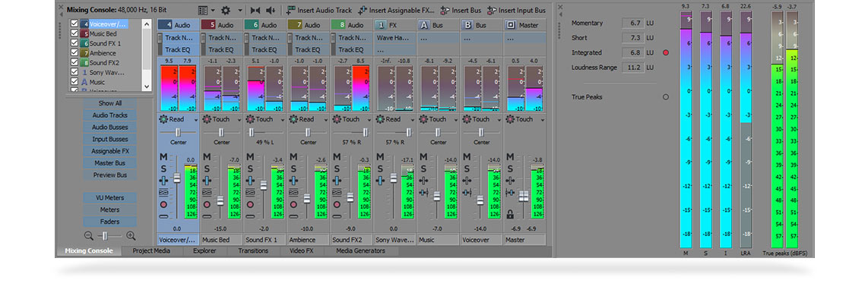Uncheck the Sound FX 1 checkbox in channel list
The height and width of the screenshot is (296, 868).
point(74,43)
